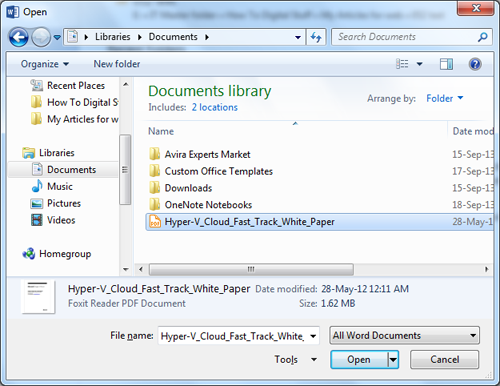Click the OneNote Notebooks folder icon
The image size is (500, 386).
point(154,204)
